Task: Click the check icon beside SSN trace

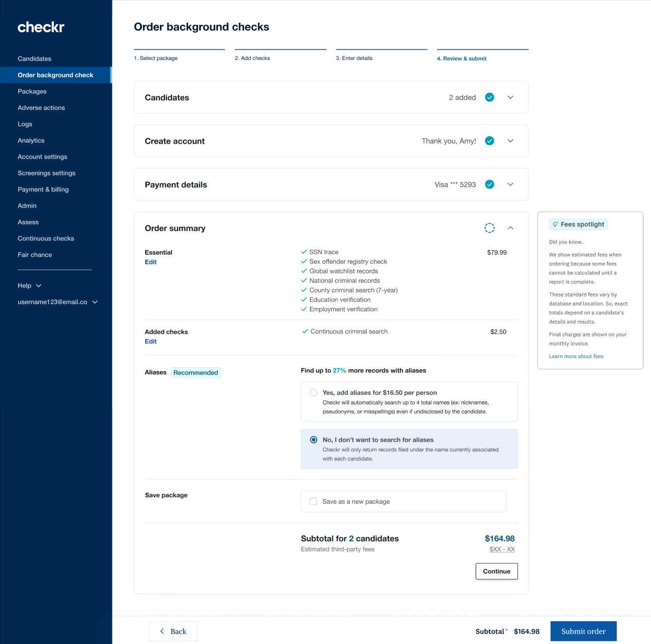Action: pos(304,252)
